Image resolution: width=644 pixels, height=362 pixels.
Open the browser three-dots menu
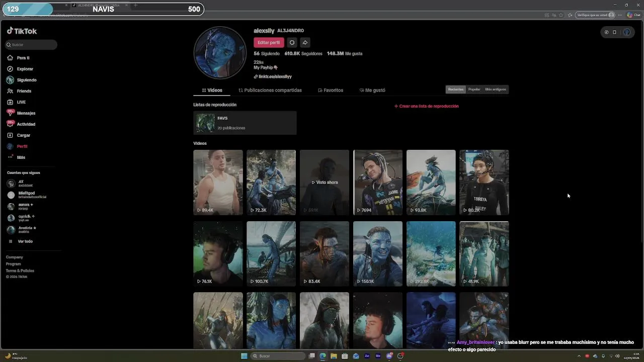coord(620,15)
